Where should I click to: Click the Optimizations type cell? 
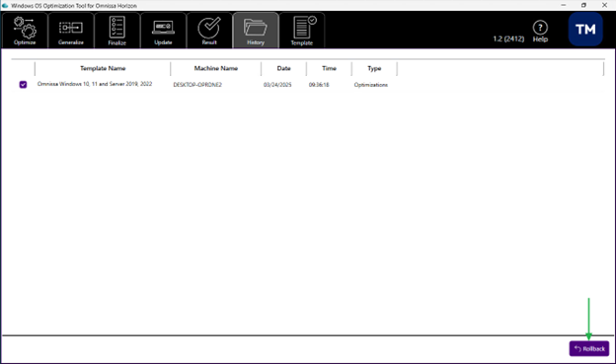[370, 85]
